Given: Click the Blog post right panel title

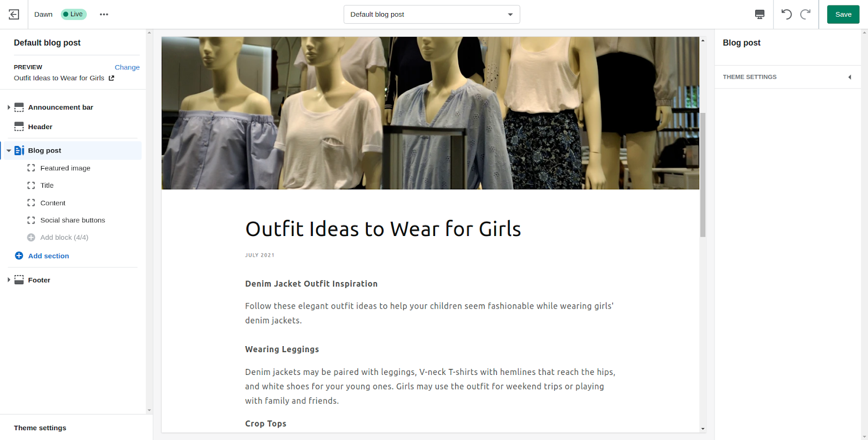Looking at the screenshot, I should pos(742,43).
